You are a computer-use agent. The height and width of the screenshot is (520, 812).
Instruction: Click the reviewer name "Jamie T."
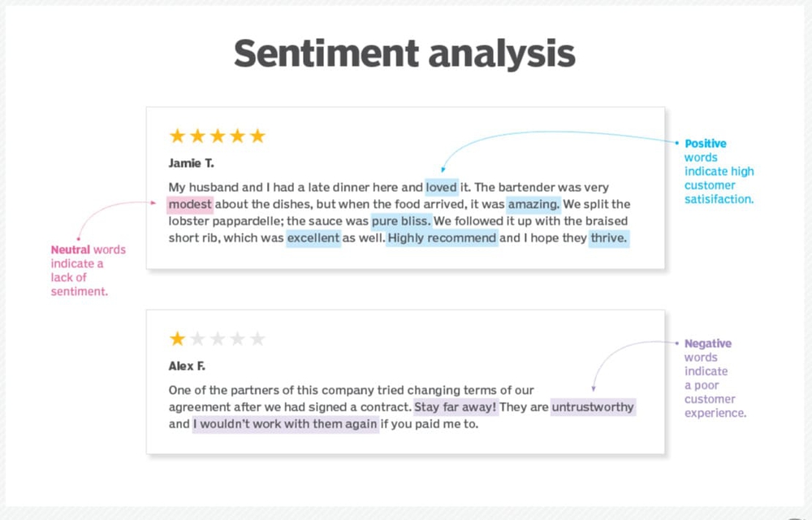pos(192,163)
